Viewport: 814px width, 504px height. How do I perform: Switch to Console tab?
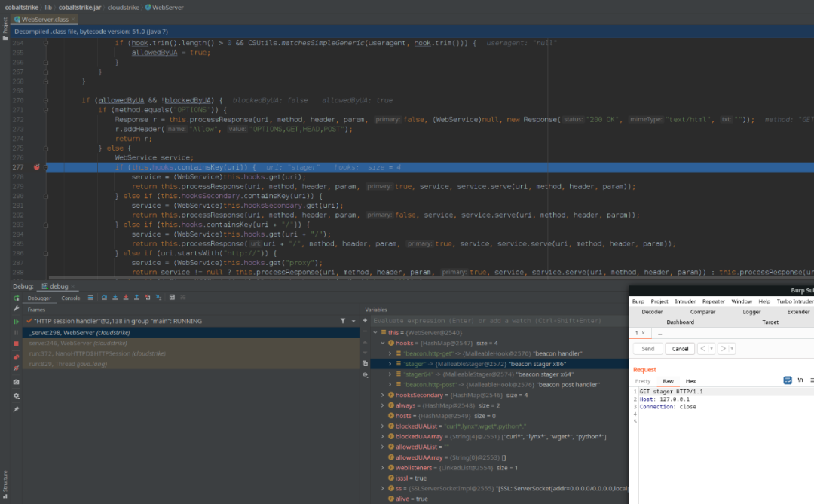point(71,298)
